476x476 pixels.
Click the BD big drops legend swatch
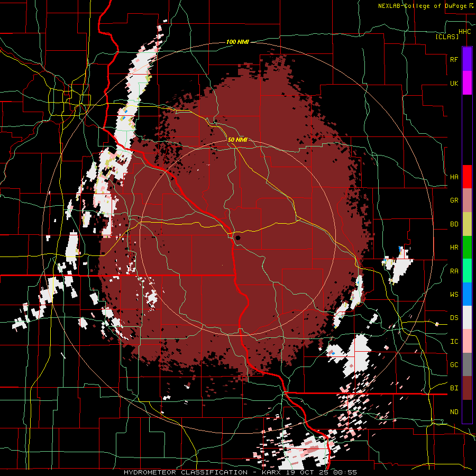pos(467,224)
